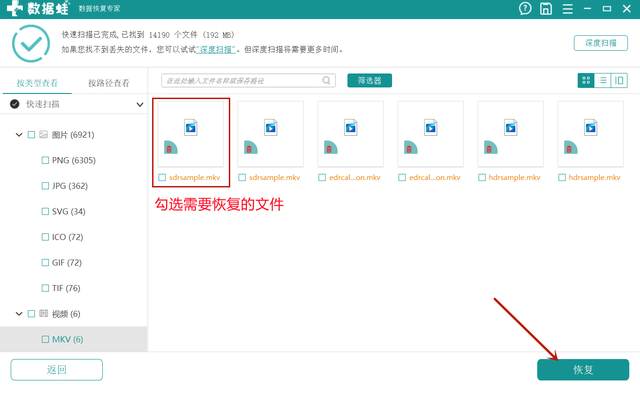The height and width of the screenshot is (393, 640).
Task: Click the 图片 category picture icon
Action: click(44, 135)
